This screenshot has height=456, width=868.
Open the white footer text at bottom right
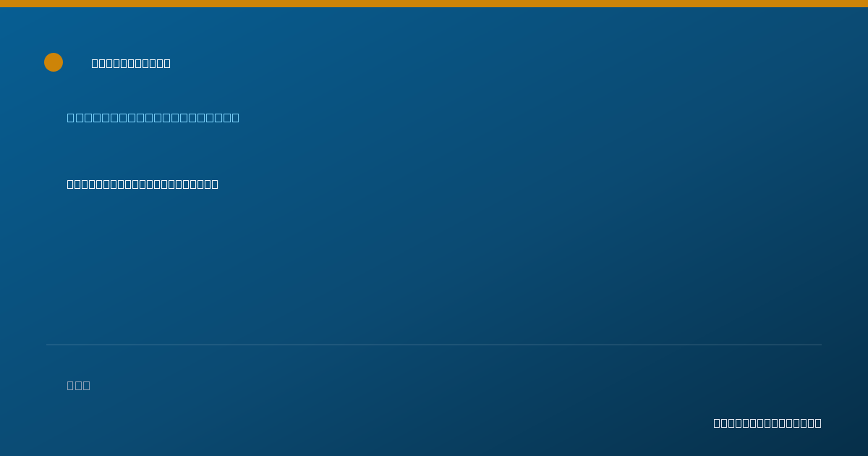[767, 423]
